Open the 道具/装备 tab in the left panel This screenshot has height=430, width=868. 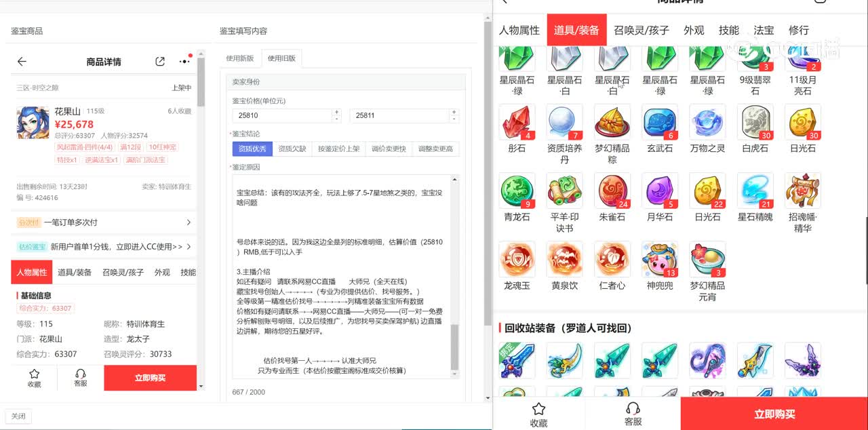(75, 272)
